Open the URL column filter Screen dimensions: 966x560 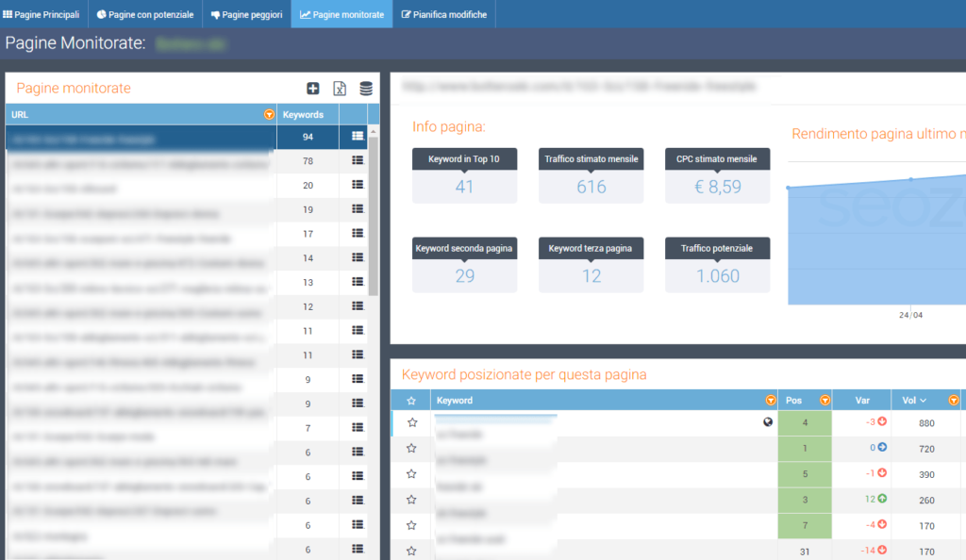tap(270, 115)
